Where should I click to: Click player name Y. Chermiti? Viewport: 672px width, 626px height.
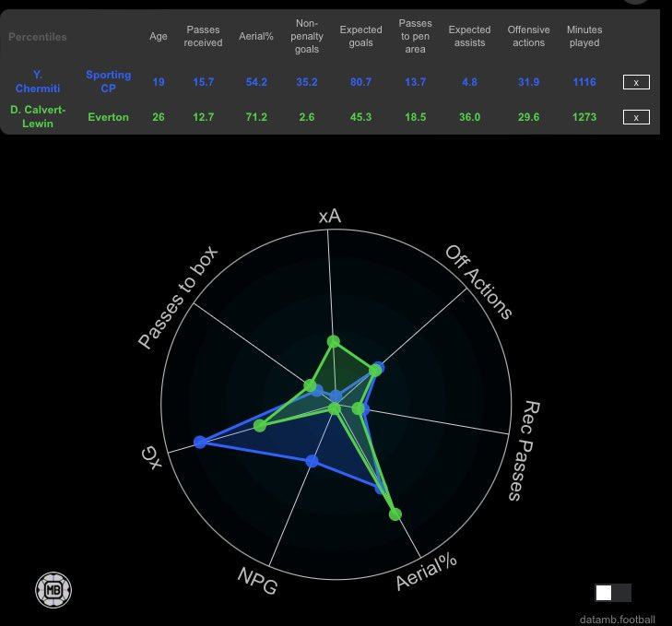(38, 81)
